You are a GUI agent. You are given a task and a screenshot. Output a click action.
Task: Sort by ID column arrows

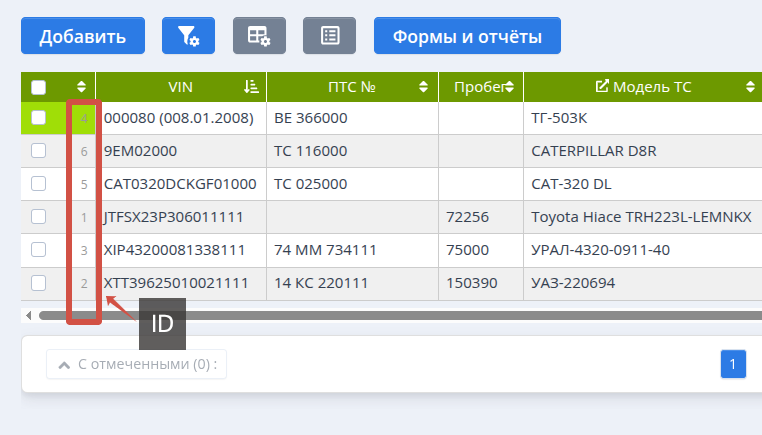point(82,87)
